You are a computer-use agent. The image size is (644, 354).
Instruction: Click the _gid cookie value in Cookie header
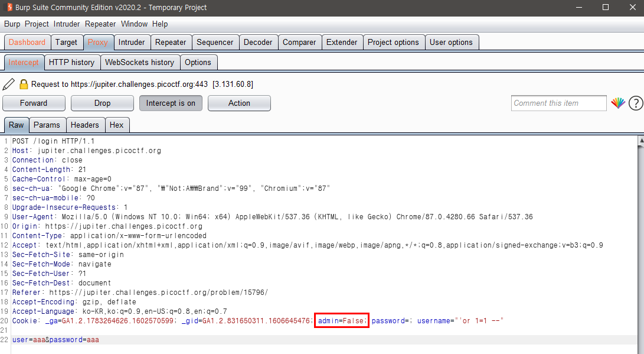[256, 321]
